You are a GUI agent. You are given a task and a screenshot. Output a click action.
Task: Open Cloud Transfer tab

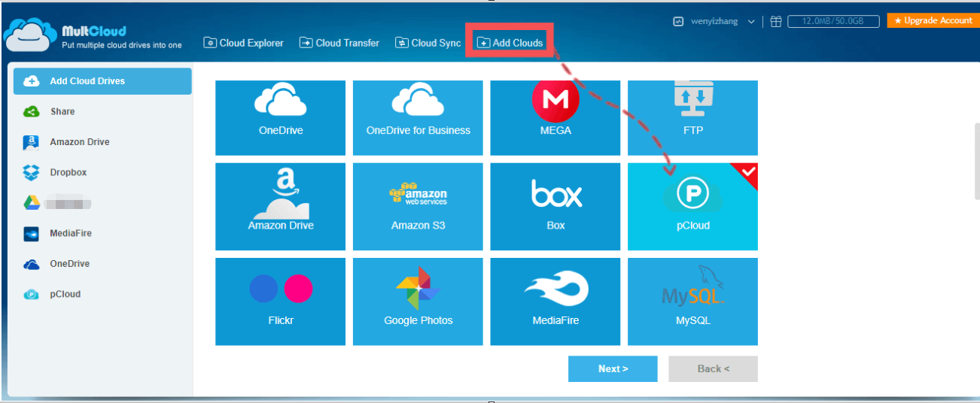coord(339,43)
